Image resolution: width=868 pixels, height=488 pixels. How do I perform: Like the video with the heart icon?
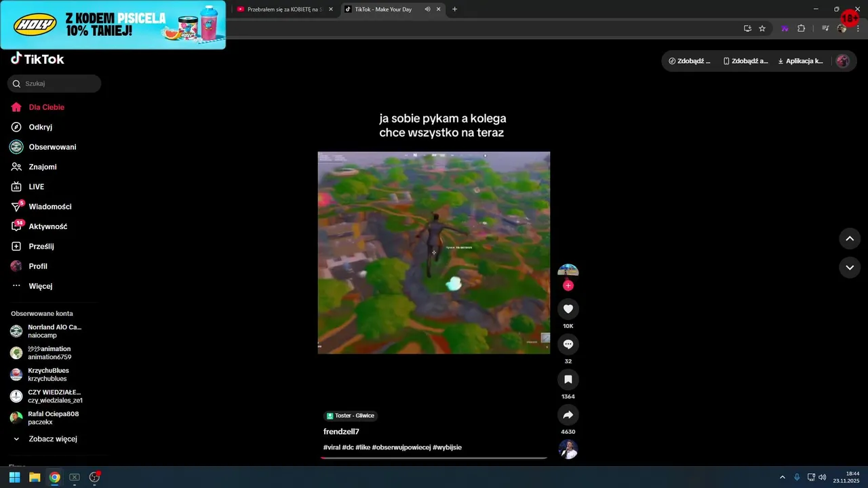pos(568,309)
